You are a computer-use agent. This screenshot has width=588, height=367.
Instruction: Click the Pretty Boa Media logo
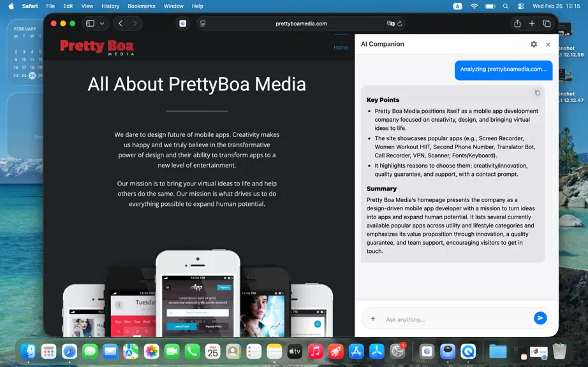pos(97,48)
